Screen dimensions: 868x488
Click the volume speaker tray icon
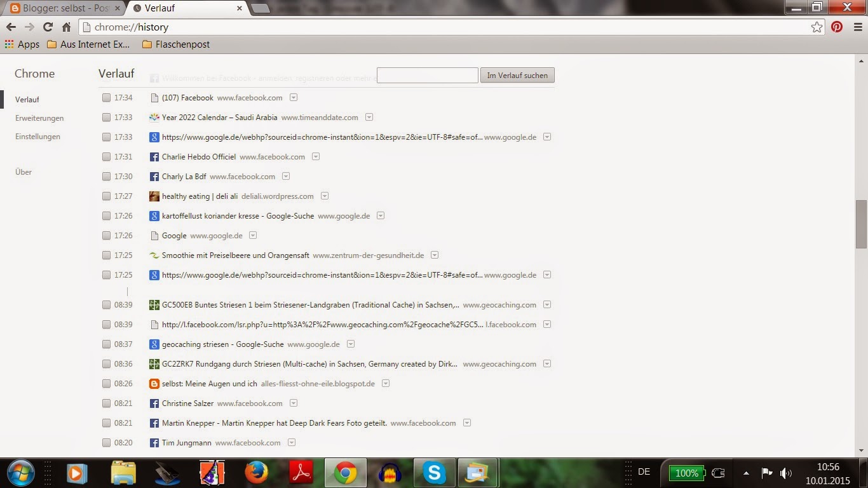coord(786,473)
